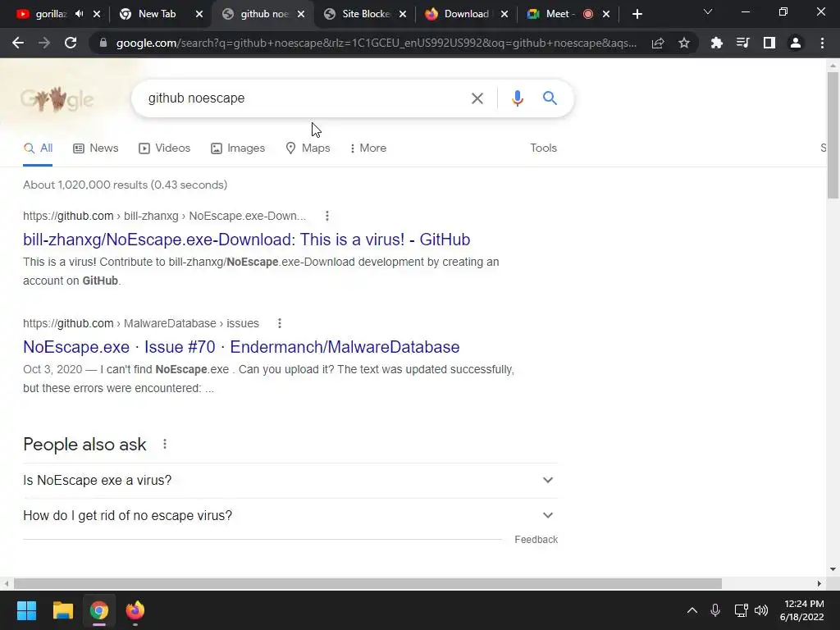Open the taskbar clock and date
This screenshot has width=840, height=630.
point(801,610)
